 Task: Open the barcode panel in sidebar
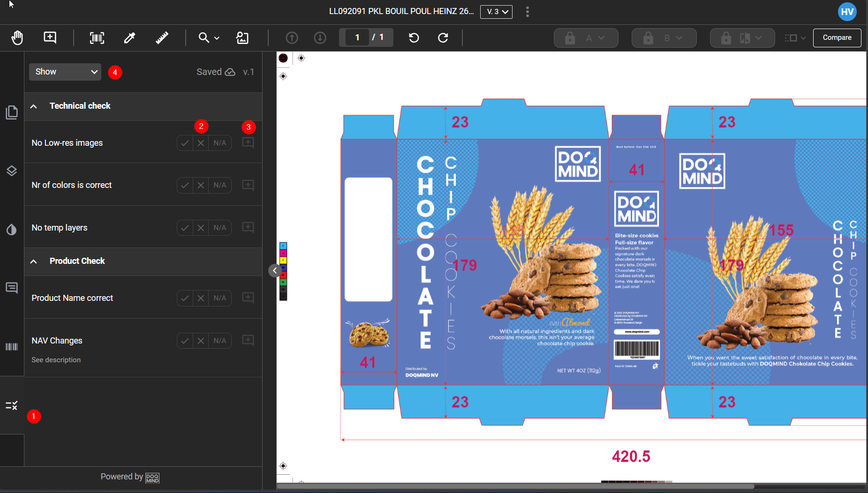pos(12,347)
